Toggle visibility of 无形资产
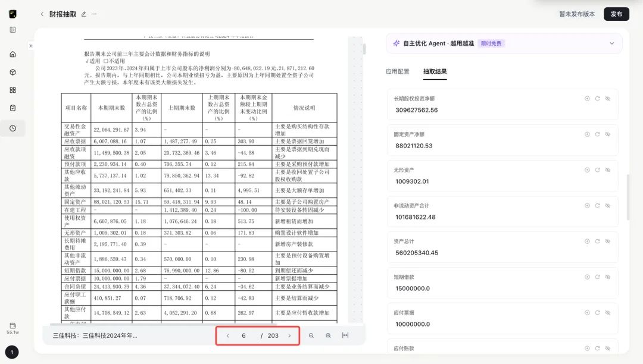 [608, 170]
